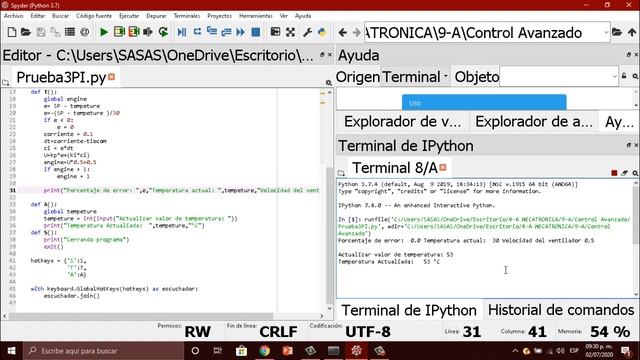Run the file with green play button
Screen dimensions: 640x360
coord(104,32)
